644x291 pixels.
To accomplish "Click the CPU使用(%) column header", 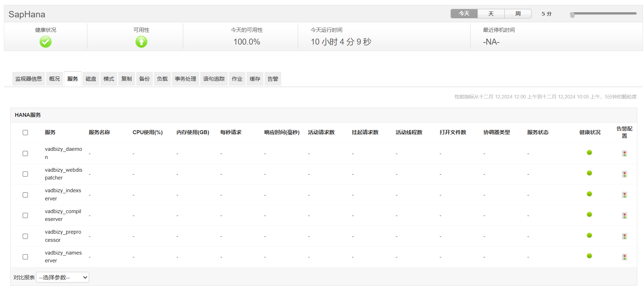I will click(147, 132).
